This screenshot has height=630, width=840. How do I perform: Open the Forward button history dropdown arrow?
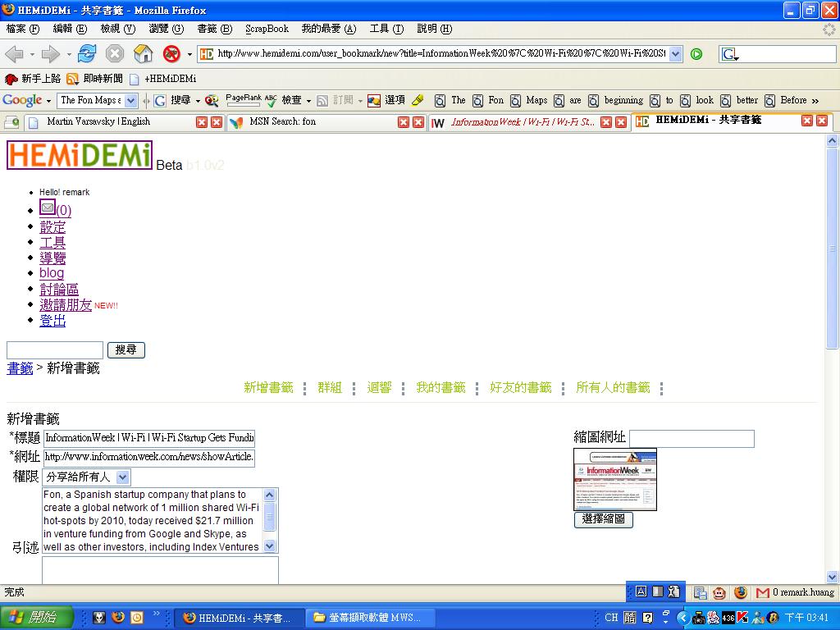tap(69, 54)
